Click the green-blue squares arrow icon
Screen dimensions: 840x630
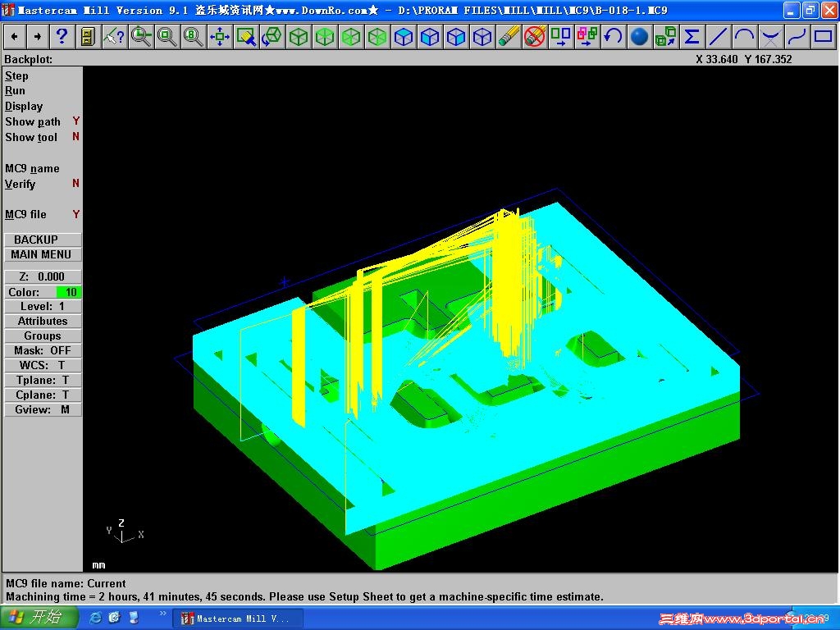coord(561,37)
